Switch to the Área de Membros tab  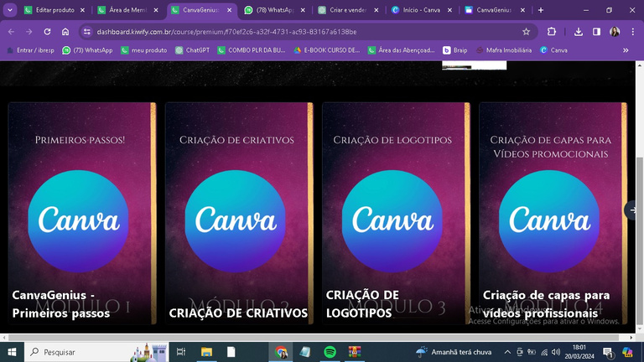[128, 10]
